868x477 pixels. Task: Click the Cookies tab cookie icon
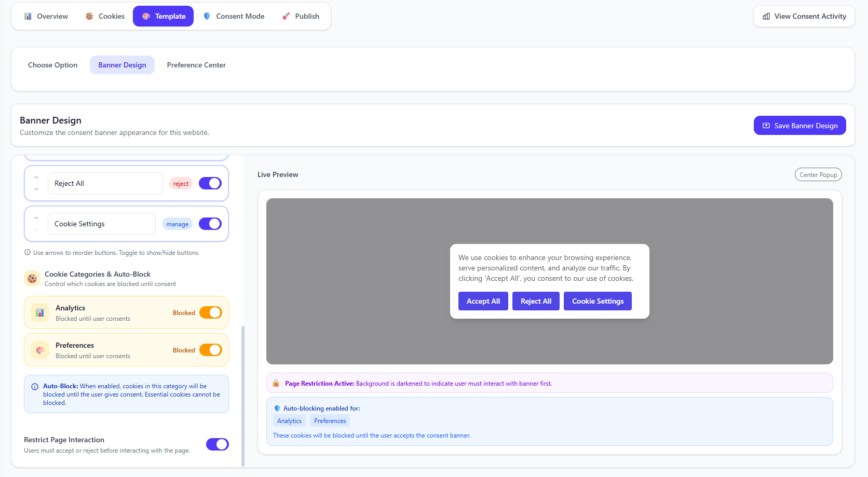(89, 17)
